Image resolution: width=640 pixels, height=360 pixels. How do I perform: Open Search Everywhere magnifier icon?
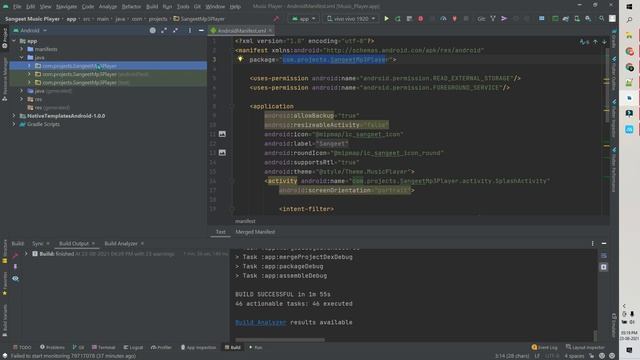pos(601,19)
